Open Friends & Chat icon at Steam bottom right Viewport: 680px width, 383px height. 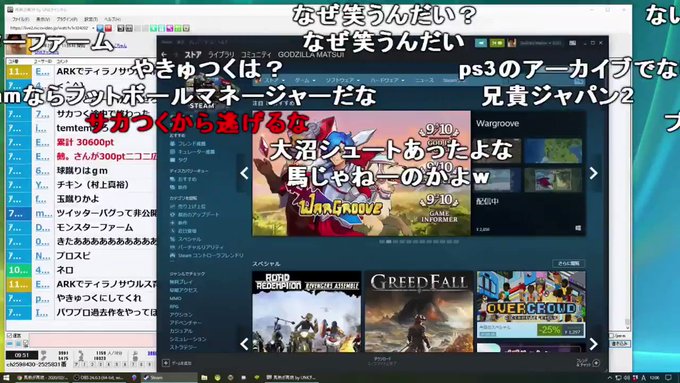pos(597,363)
